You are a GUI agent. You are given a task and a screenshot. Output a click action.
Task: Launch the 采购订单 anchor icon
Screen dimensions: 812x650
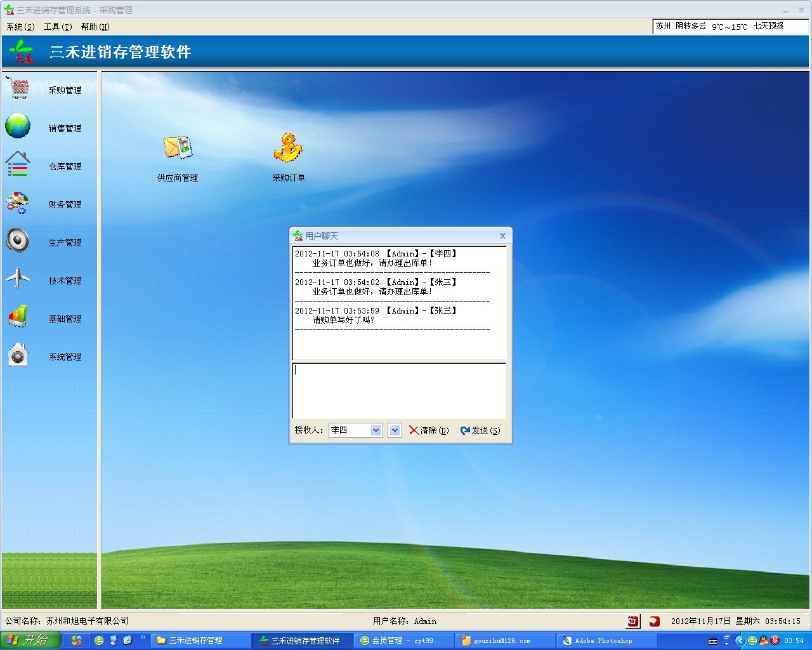point(288,159)
